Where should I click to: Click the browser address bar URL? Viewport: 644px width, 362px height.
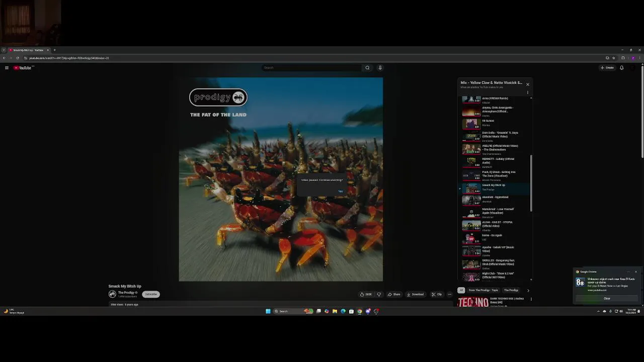[69, 58]
